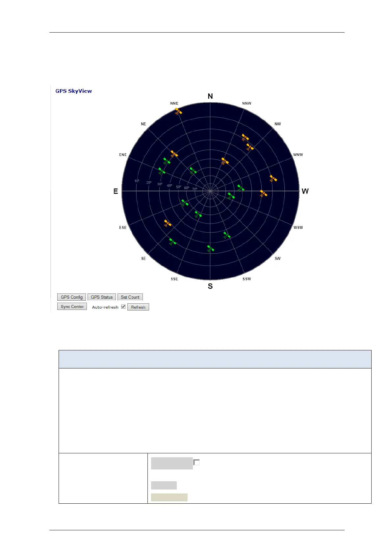Click the SE direction label
This screenshot has width=392, height=554.
click(x=144, y=259)
